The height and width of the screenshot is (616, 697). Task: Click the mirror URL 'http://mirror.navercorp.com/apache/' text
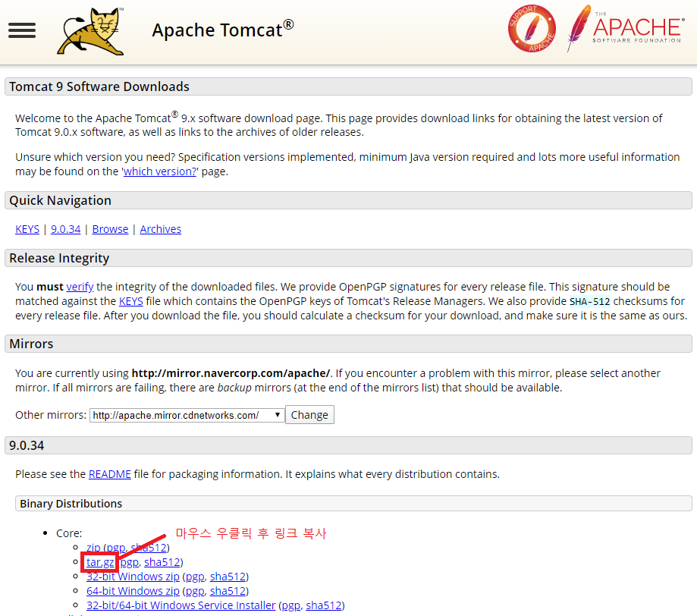231,373
